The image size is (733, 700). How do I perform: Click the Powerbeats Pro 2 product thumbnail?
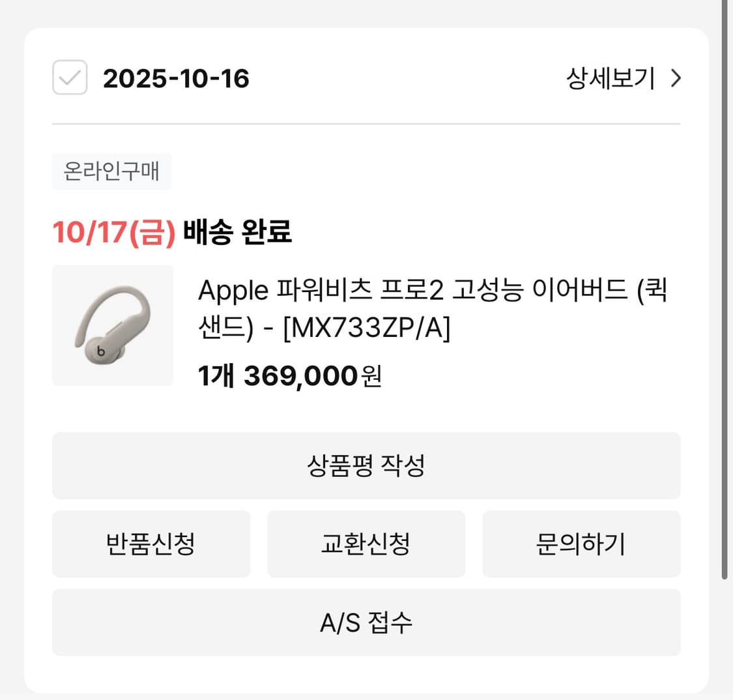112,326
